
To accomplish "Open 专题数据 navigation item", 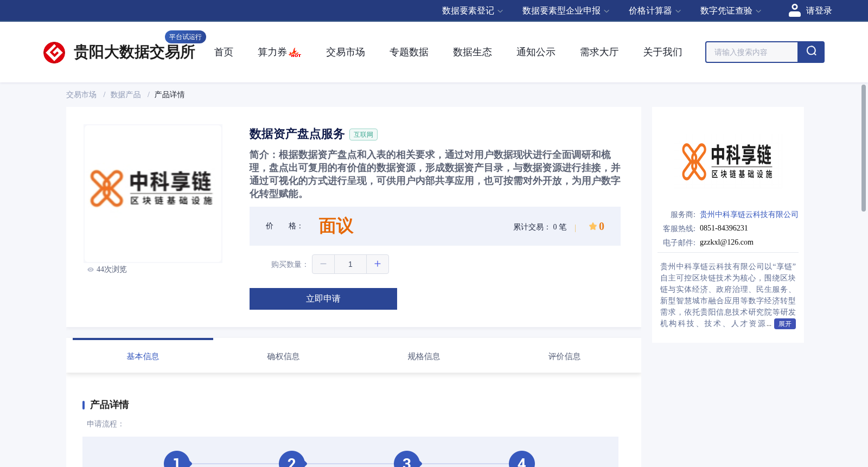I will (409, 52).
